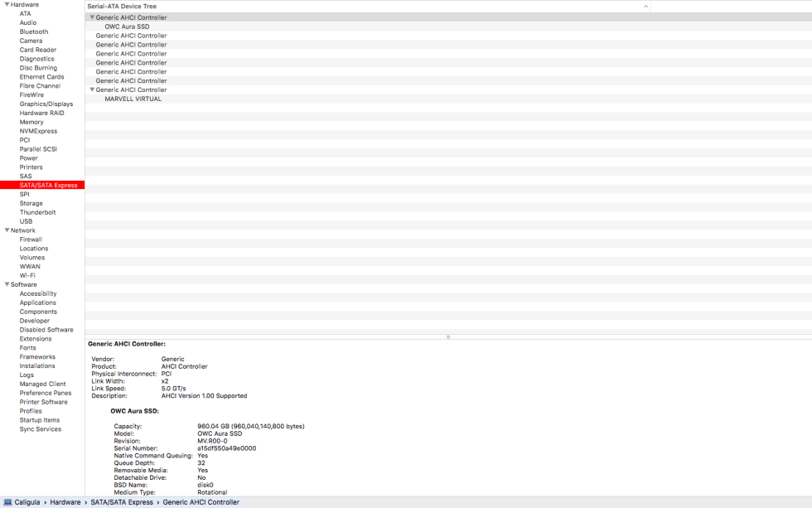Collapse the AHCI Controller above MARVELL VIRTUAL
Viewport: 812px width, 508px height.
92,90
